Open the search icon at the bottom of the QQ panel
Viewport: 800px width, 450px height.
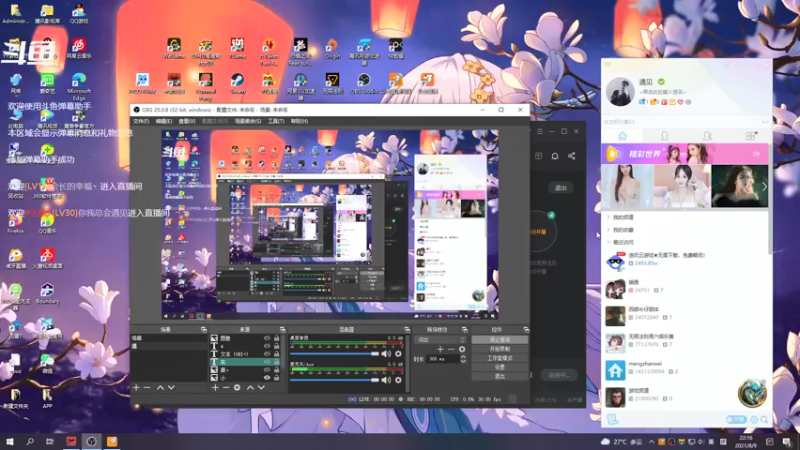coord(764,419)
